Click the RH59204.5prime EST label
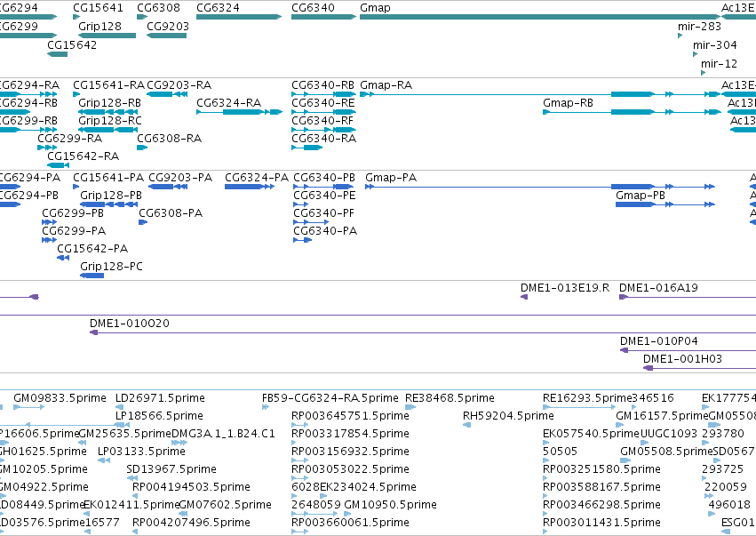Viewport: 756px width, 536px height. coord(508,416)
